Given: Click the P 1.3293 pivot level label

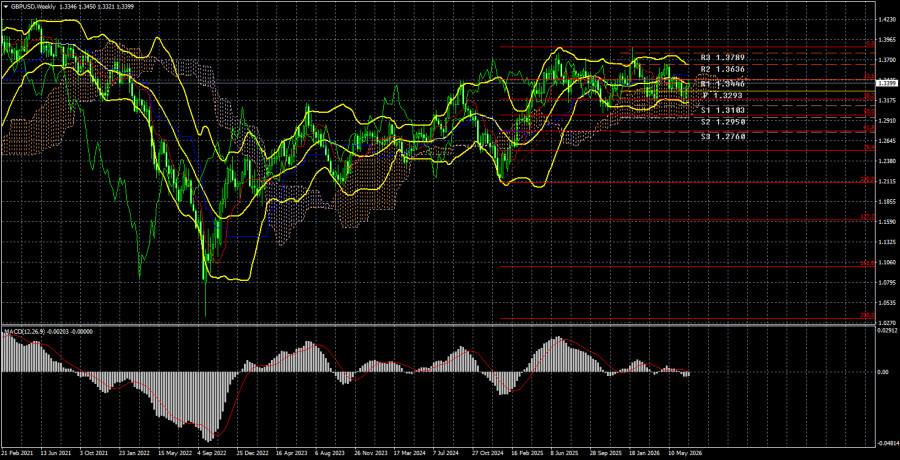Looking at the screenshot, I should click(x=723, y=95).
